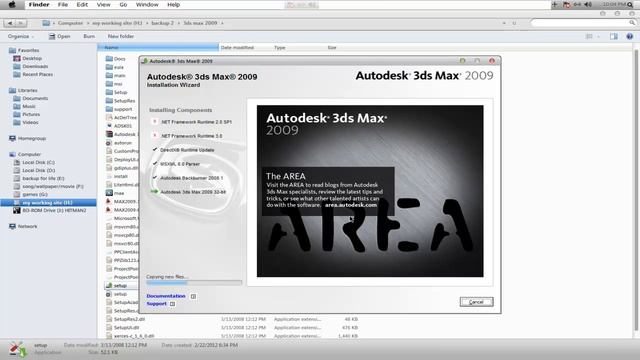This screenshot has width=640, height=360.
Task: Select backup for life (E:) drive
Action: [39, 178]
